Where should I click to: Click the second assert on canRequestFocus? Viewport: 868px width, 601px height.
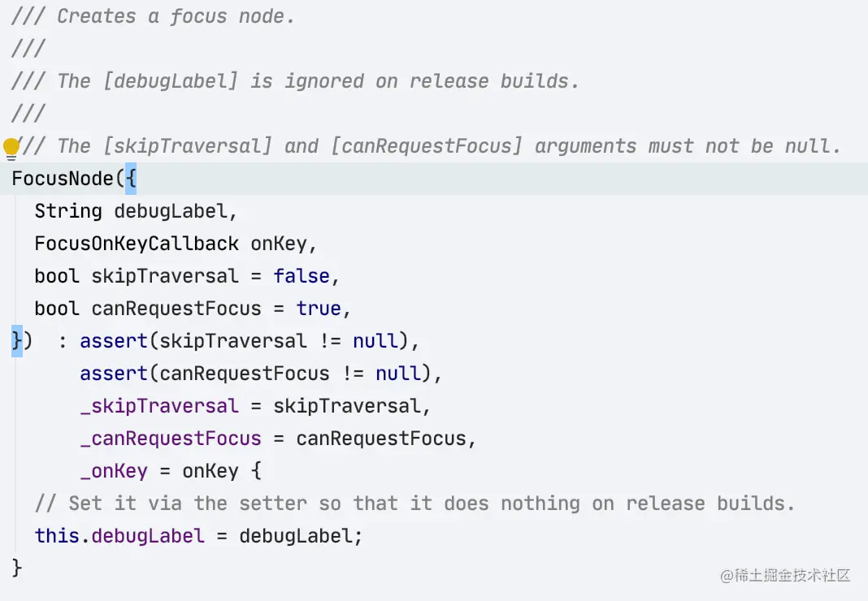point(114,374)
